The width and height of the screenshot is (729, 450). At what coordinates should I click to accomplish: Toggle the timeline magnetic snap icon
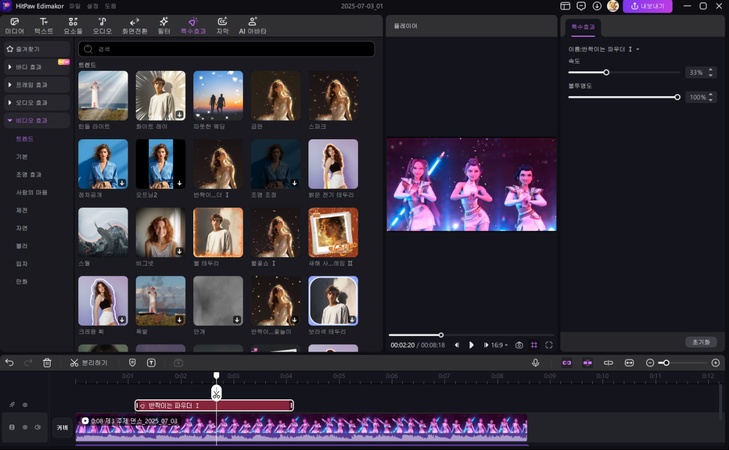588,363
